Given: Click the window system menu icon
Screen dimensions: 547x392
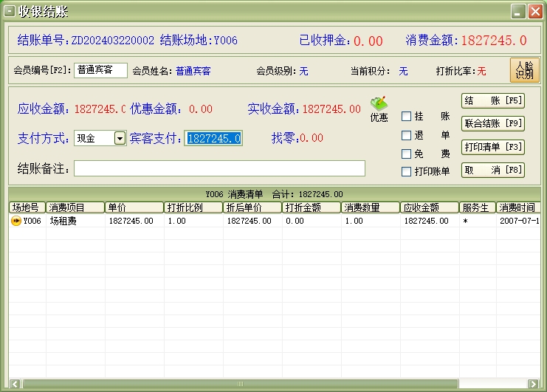Looking at the screenshot, I should tap(10, 10).
